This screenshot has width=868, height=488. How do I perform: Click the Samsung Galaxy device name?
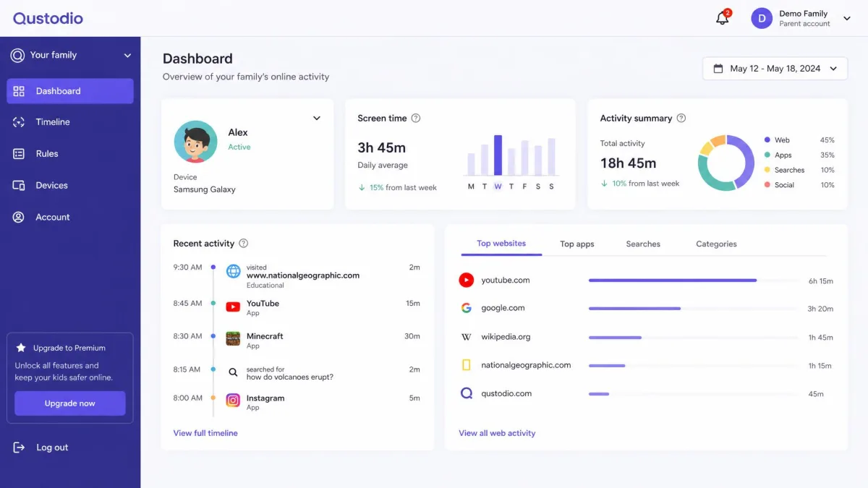pos(205,189)
